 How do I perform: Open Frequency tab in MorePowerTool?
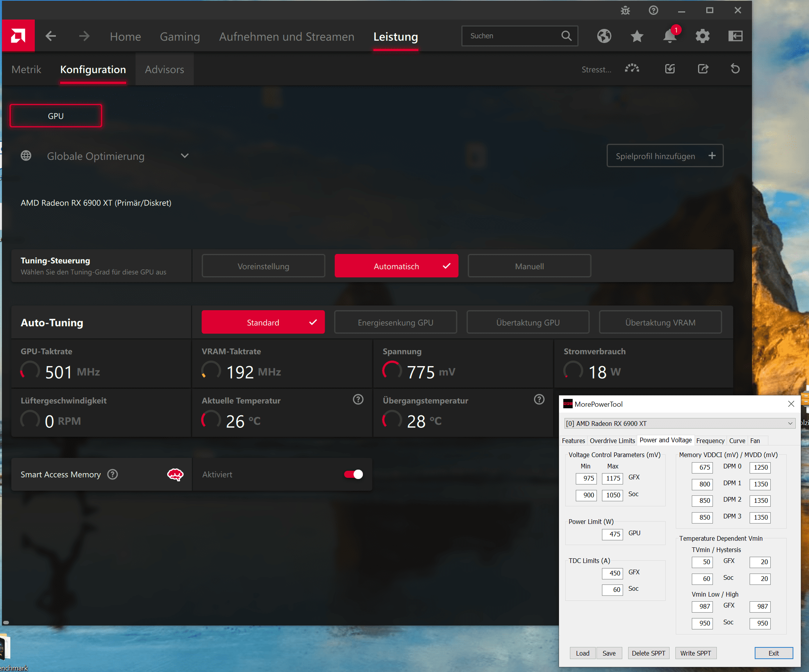pos(710,441)
